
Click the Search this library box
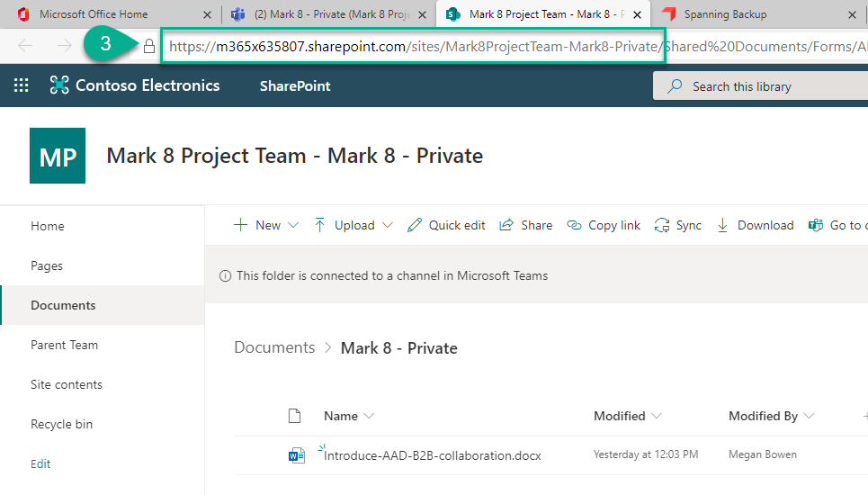(x=761, y=86)
